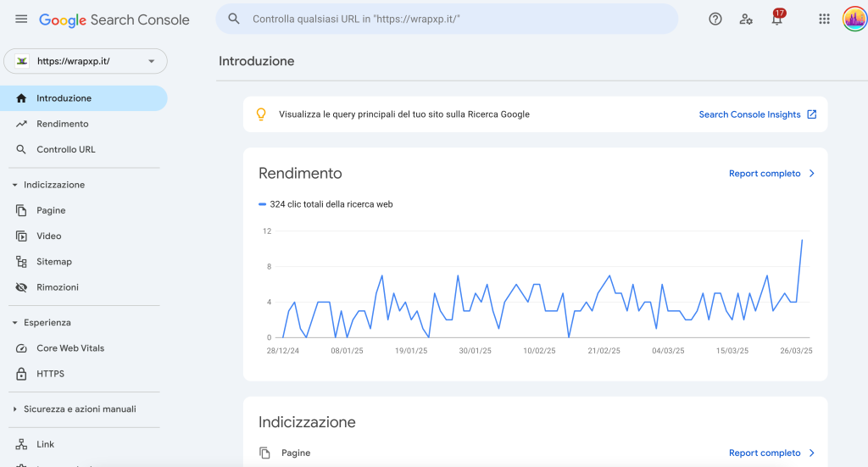Click the account profile avatar
Viewport: 868px width, 467px height.
tap(854, 19)
